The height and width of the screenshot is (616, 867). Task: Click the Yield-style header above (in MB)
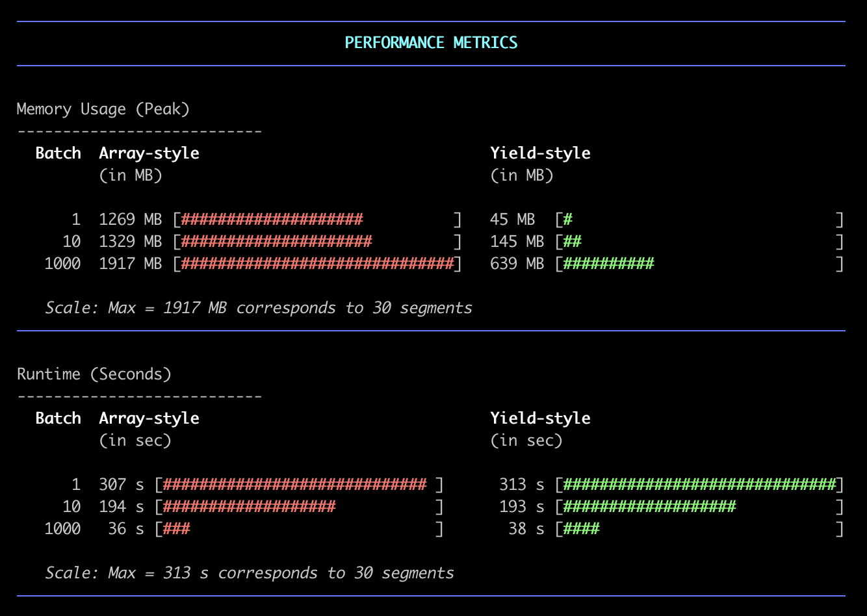(540, 153)
